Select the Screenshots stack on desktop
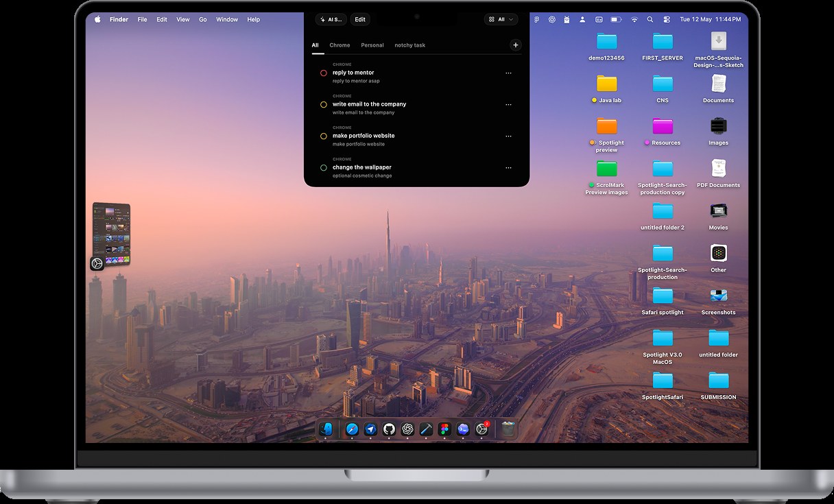Screen dimensions: 834x504 point(718,301)
